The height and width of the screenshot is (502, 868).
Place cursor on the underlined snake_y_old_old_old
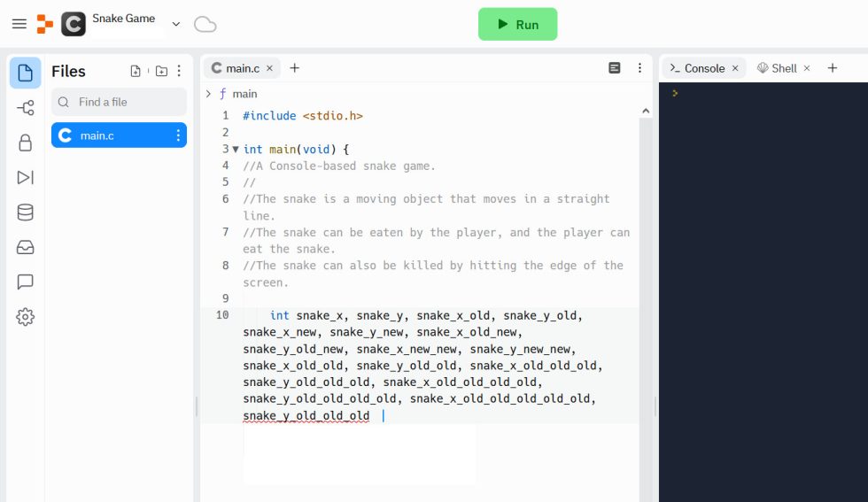click(x=306, y=415)
